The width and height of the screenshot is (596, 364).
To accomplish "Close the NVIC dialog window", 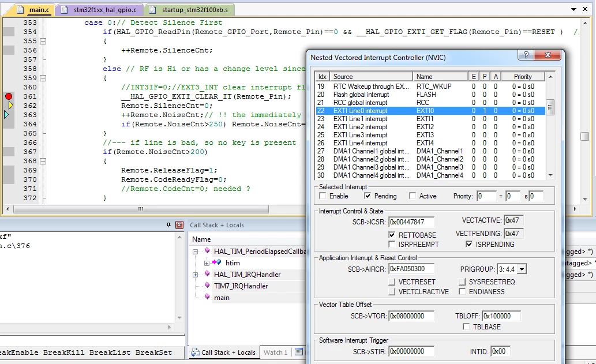I will tap(548, 55).
